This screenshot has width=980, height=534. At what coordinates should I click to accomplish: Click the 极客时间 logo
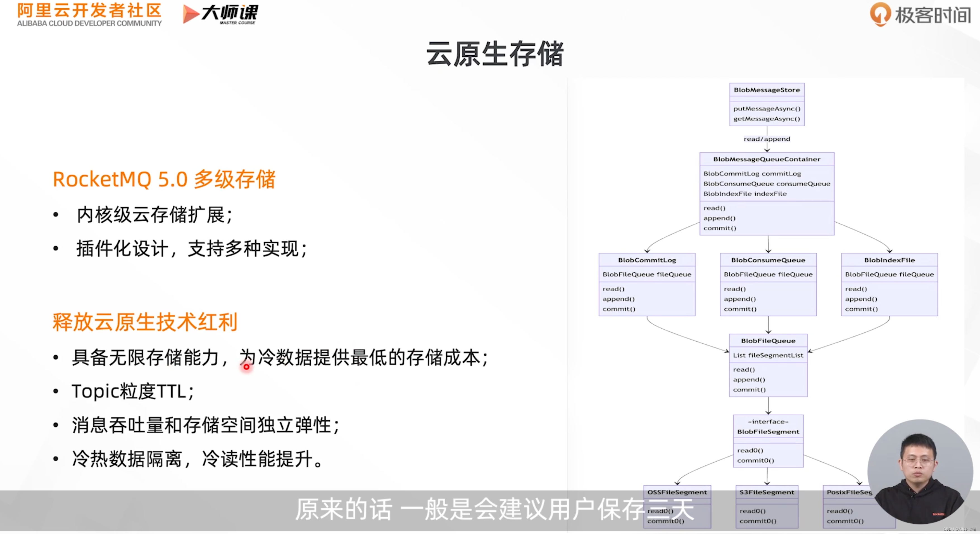(920, 15)
